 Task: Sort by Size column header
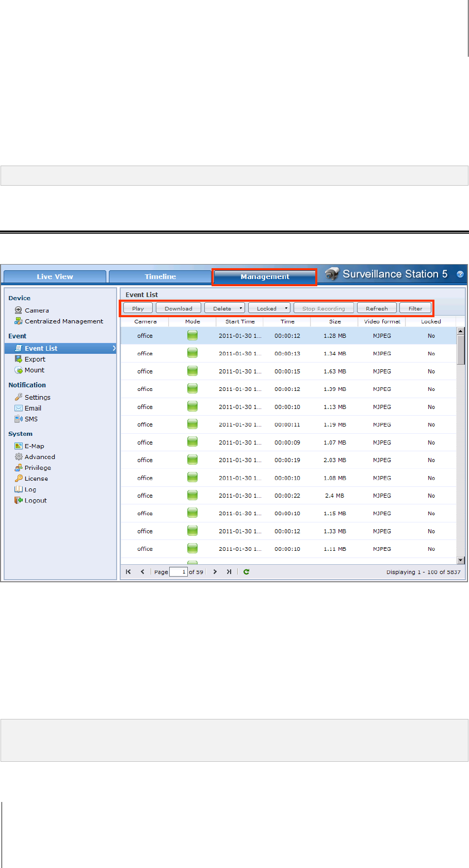tap(335, 321)
